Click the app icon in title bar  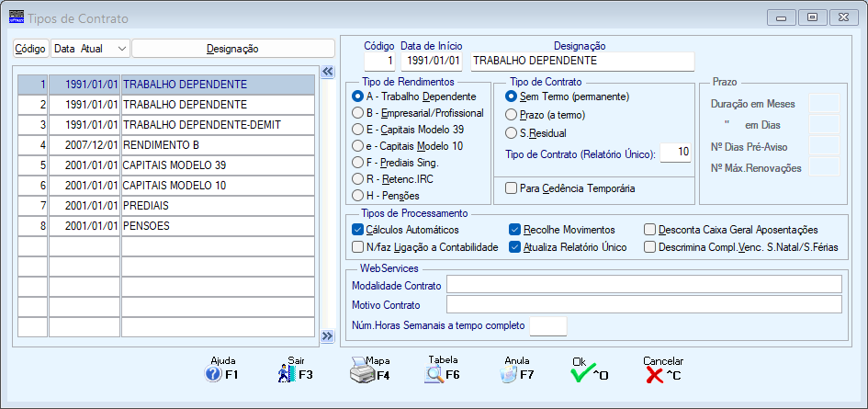pyautogui.click(x=17, y=18)
